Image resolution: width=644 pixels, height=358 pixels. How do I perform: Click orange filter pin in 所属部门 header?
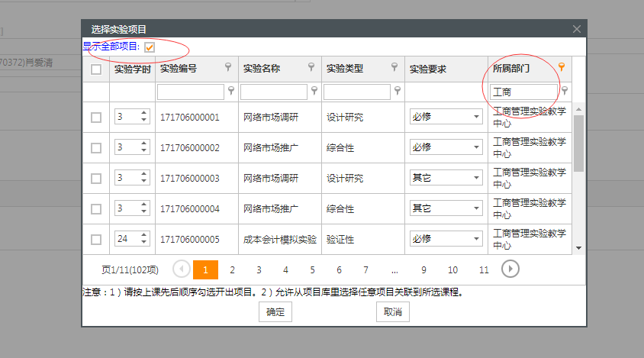pyautogui.click(x=562, y=68)
